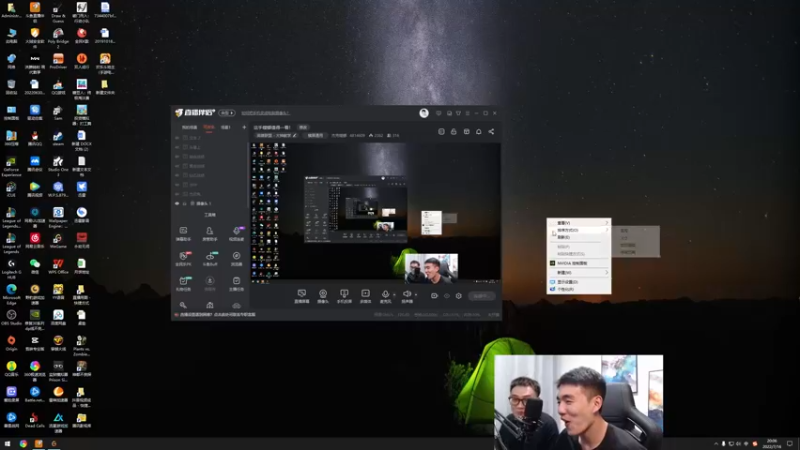
Task: Click the webcam picture inside the stream preview
Action: 431,268
